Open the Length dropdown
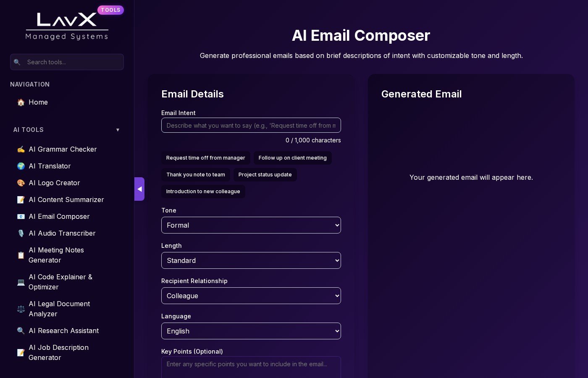This screenshot has width=588, height=378. coord(251,260)
